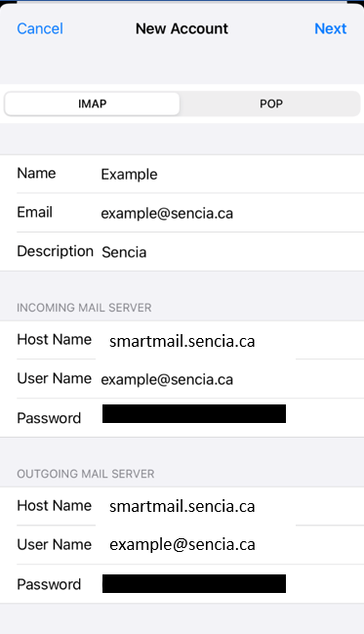
Task: Tap the OUTGOING MAIL SERVER section header
Action: (85, 474)
